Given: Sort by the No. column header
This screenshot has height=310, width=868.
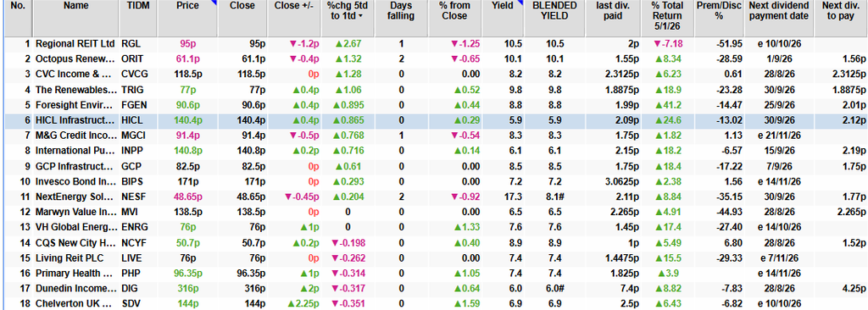Looking at the screenshot, I should 18,19.
